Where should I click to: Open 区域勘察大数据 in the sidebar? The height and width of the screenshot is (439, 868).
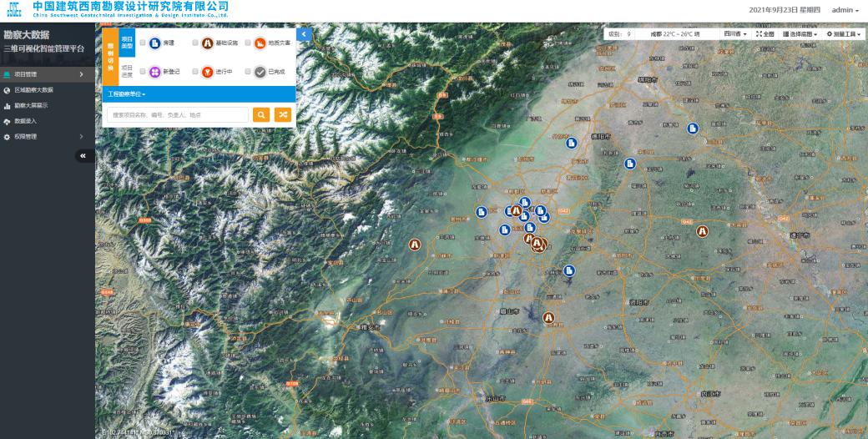click(33, 90)
